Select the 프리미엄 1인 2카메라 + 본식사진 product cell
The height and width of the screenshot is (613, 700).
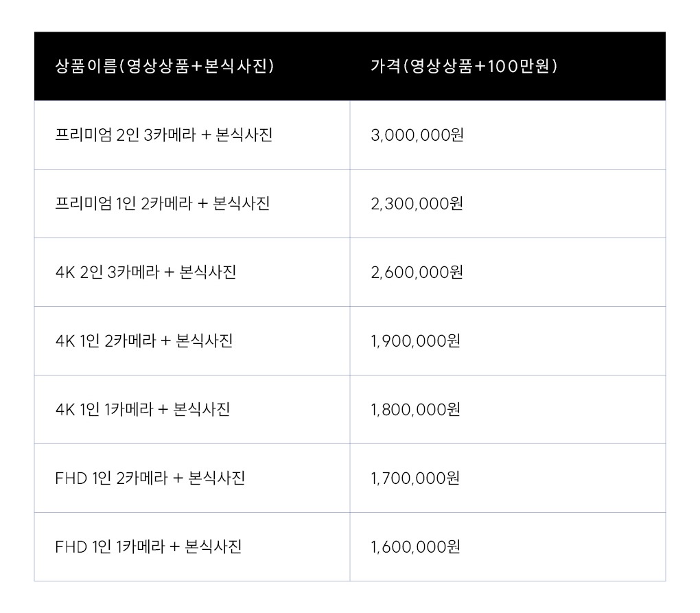coord(192,204)
